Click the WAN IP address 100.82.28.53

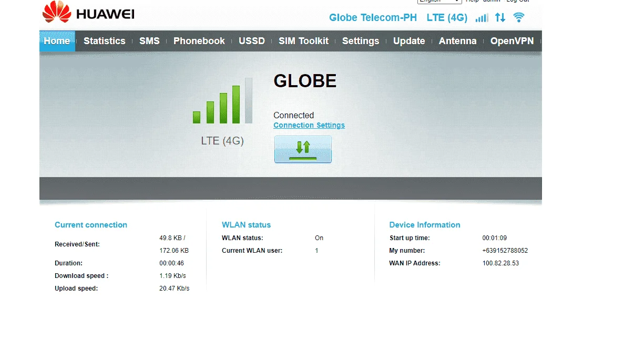coord(500,263)
